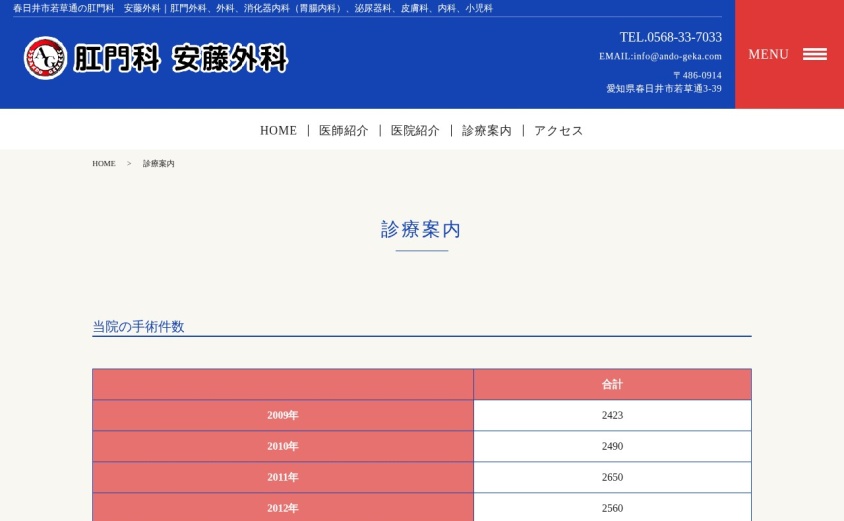Click the 2423 table cell
Viewport: 844px width, 521px height.
click(x=613, y=415)
